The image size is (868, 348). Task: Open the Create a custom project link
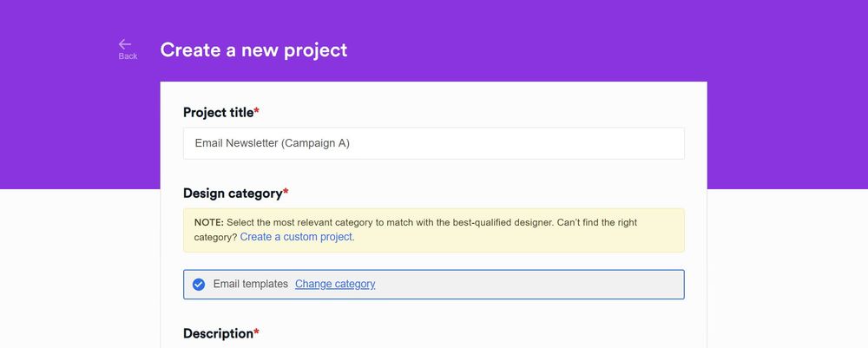pyautogui.click(x=297, y=237)
